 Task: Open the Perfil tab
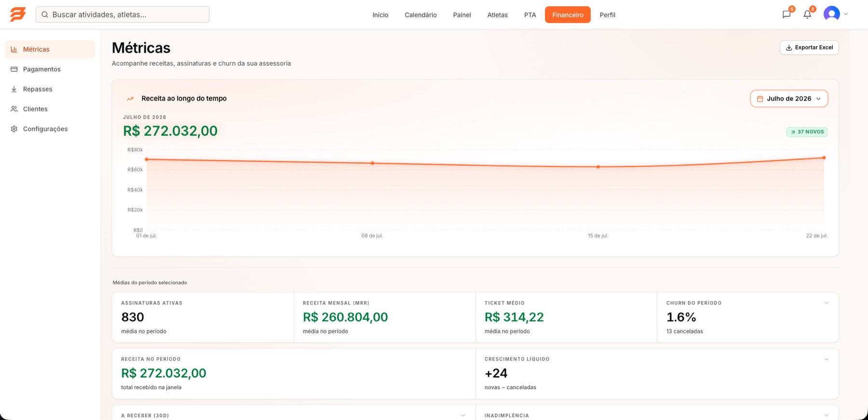[607, 15]
